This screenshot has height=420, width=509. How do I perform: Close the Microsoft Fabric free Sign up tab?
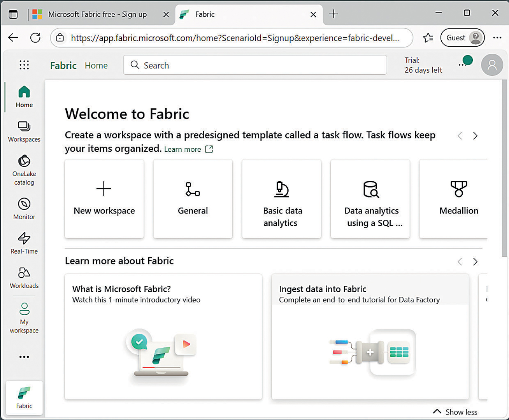click(x=166, y=14)
